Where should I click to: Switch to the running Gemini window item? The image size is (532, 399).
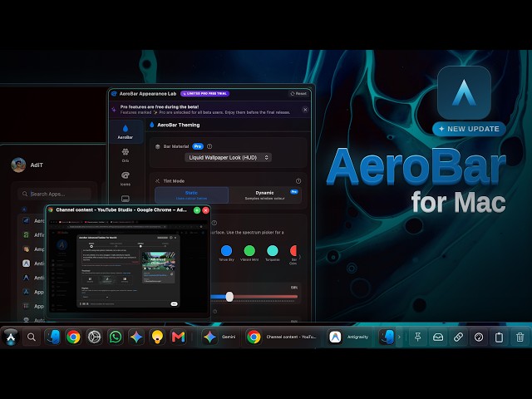[219, 337]
